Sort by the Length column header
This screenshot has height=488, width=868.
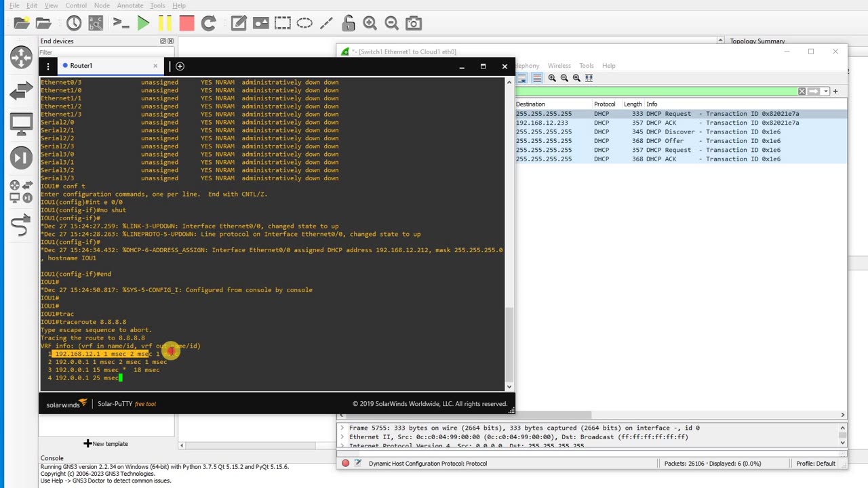(633, 104)
